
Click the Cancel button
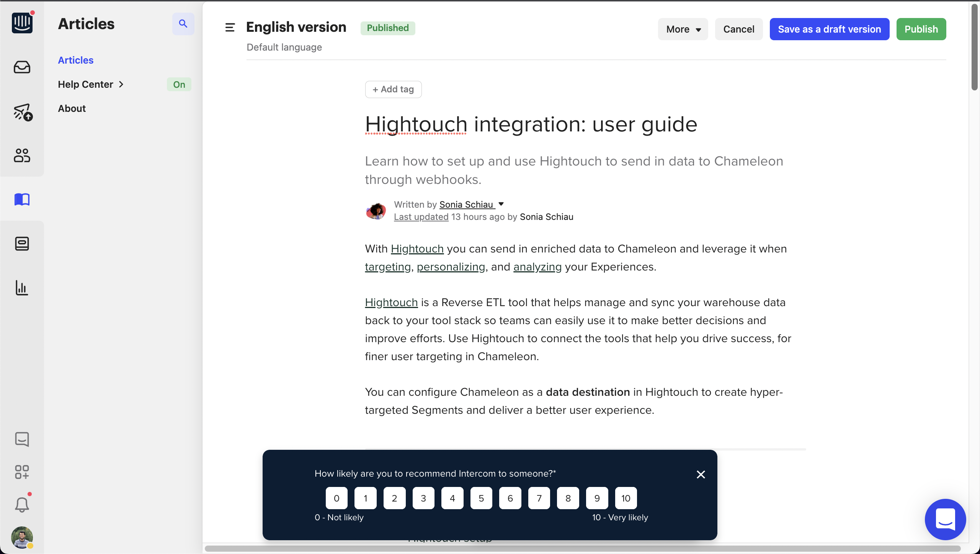(738, 29)
